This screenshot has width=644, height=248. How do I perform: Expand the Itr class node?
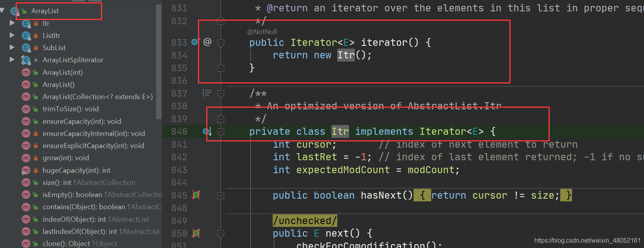point(12,23)
